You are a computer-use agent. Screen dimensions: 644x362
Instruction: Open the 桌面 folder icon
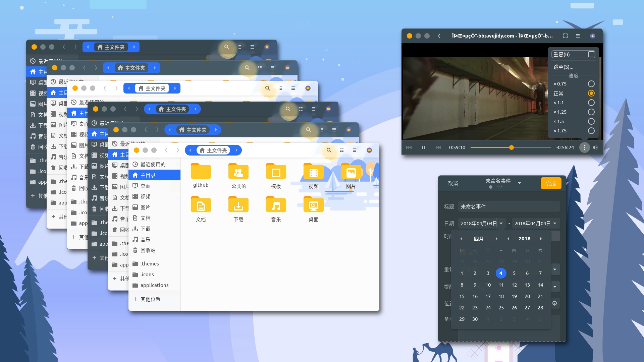[313, 205]
